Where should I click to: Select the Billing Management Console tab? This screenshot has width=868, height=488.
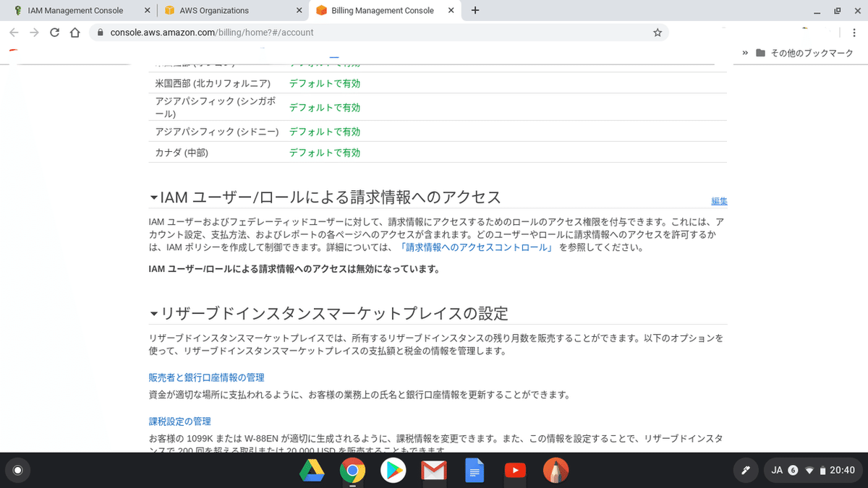pyautogui.click(x=383, y=11)
